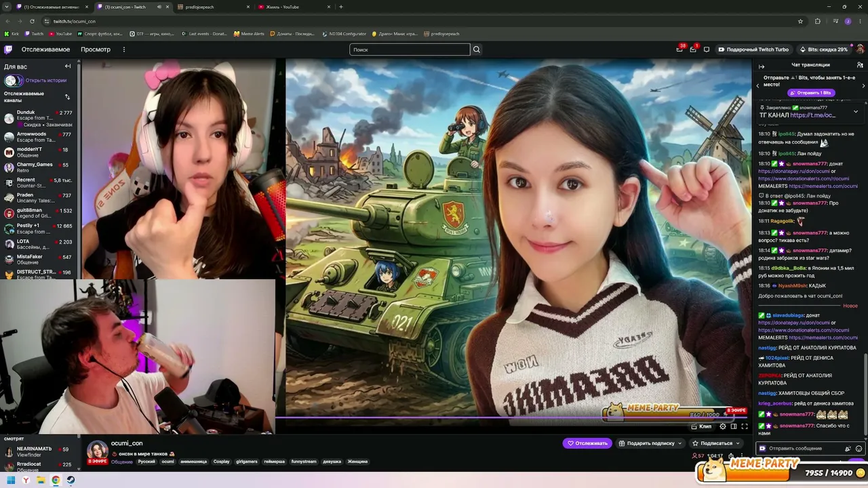The image size is (868, 488).
Task: Open Yandex browser from taskbar
Action: pos(26,480)
